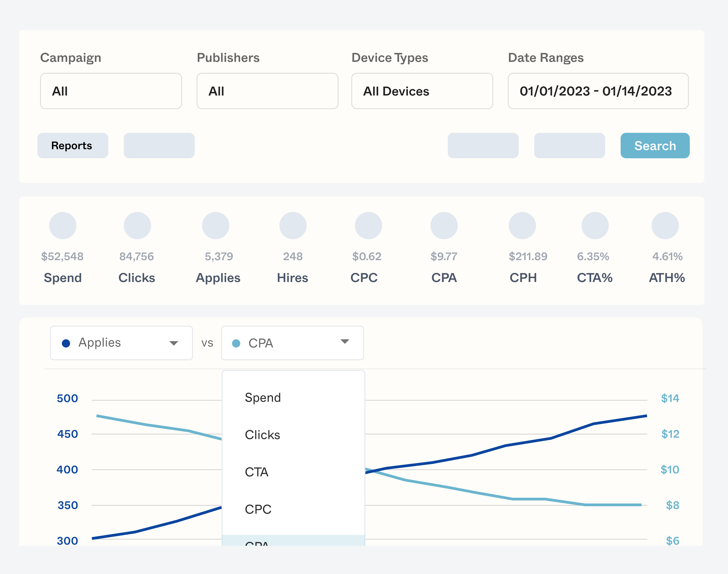Screen dimensions: 728x574
Task: Click the CPC metric circle icon
Action: (x=368, y=226)
